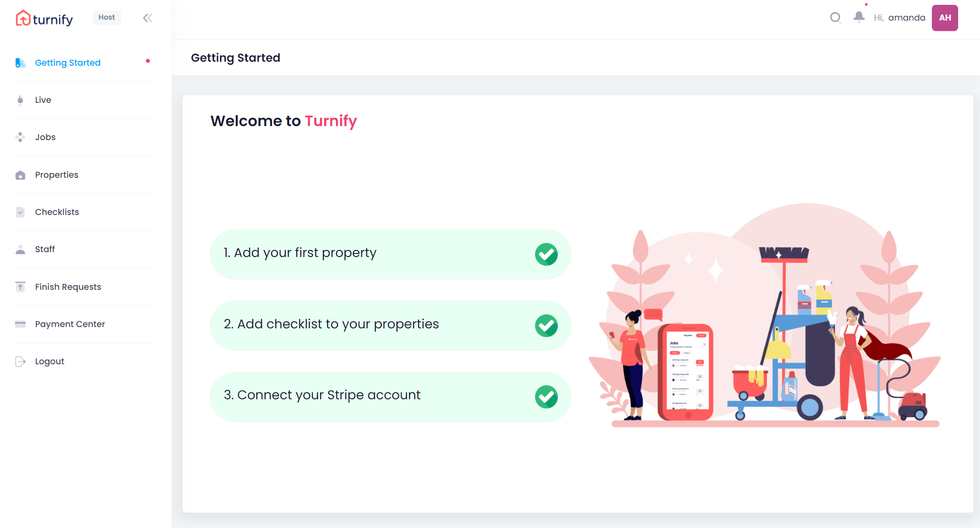Click Logout in the sidebar

point(49,361)
